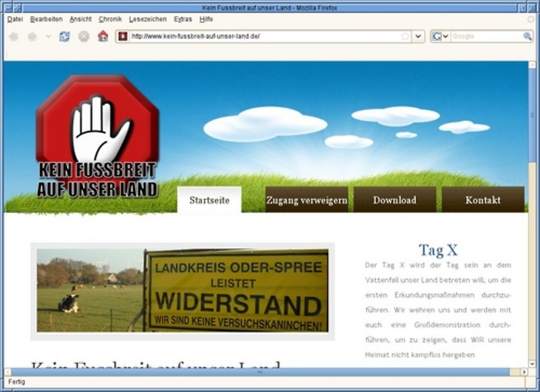Click the Google search input field

[x=486, y=36]
